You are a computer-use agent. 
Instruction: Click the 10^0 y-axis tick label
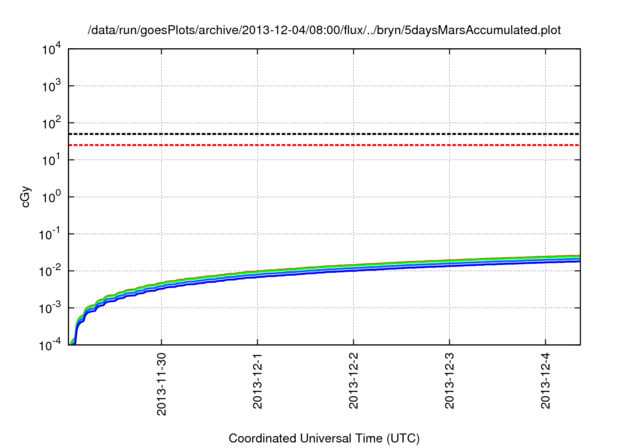coord(51,197)
